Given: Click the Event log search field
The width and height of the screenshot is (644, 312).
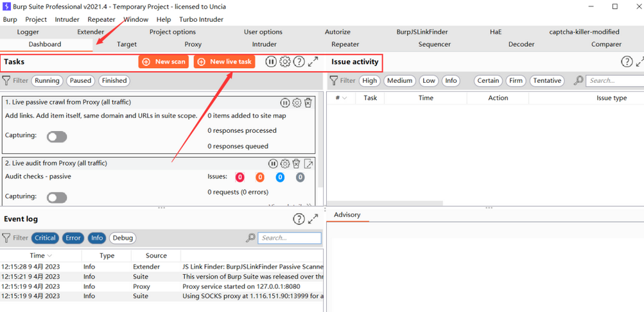Looking at the screenshot, I should [290, 238].
